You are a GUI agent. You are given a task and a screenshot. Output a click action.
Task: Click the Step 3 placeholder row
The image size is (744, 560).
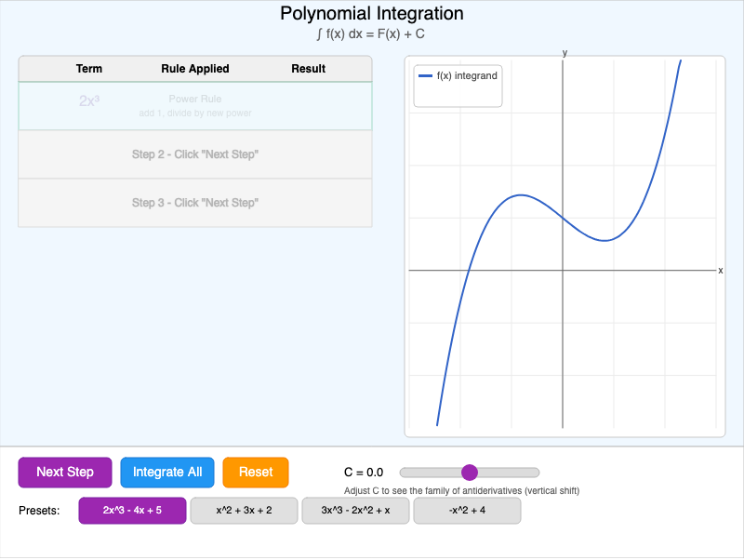194,202
